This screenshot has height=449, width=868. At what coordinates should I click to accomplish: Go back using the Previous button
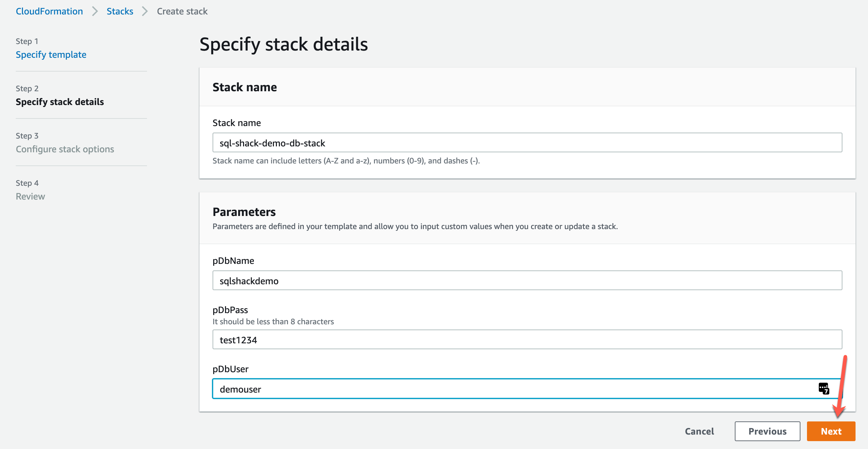[x=767, y=431]
